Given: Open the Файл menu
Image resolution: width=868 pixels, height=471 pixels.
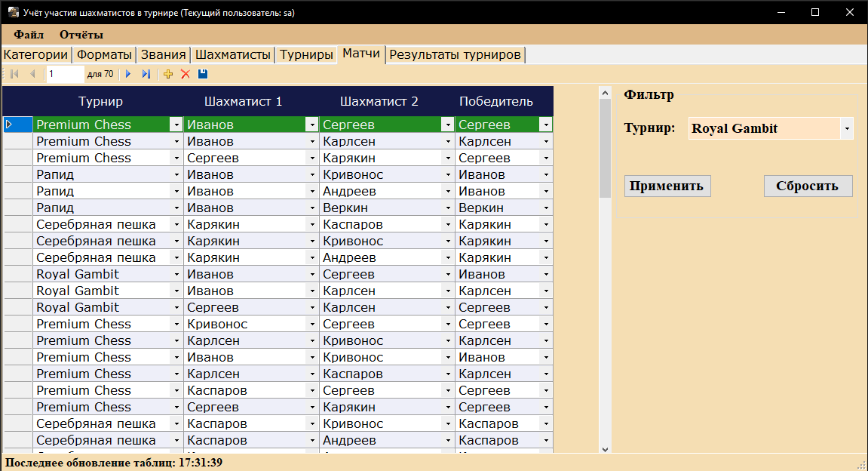Looking at the screenshot, I should (27, 34).
